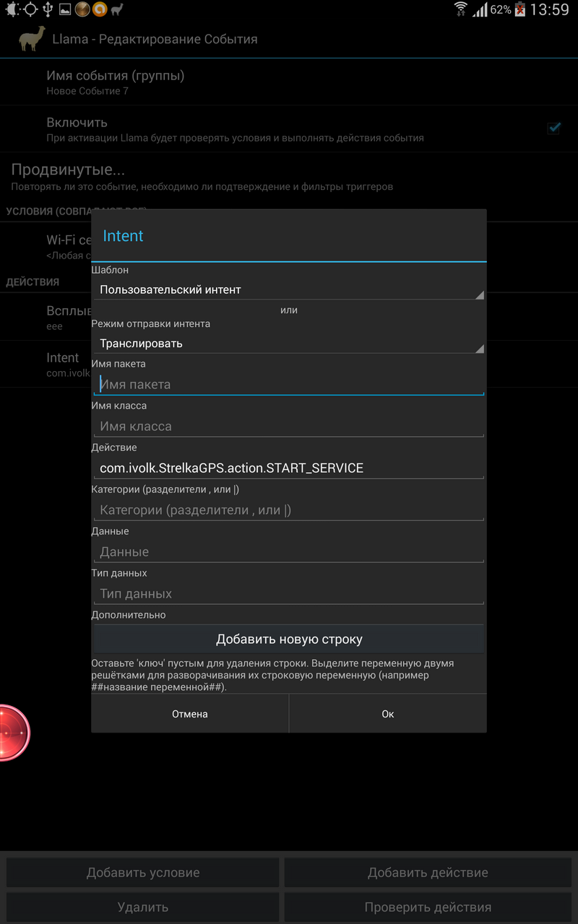Screen dimensions: 578x924
Task: Tap the picture notification icon in status bar
Action: [x=65, y=9]
